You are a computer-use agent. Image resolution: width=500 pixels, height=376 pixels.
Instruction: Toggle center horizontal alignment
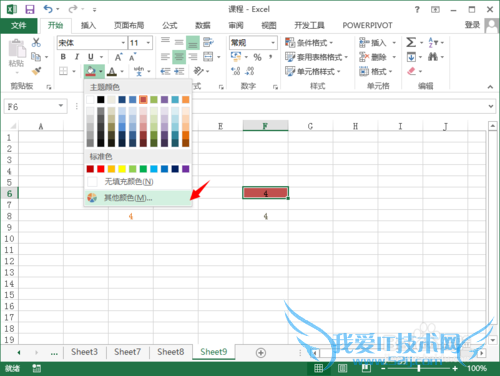click(x=179, y=57)
